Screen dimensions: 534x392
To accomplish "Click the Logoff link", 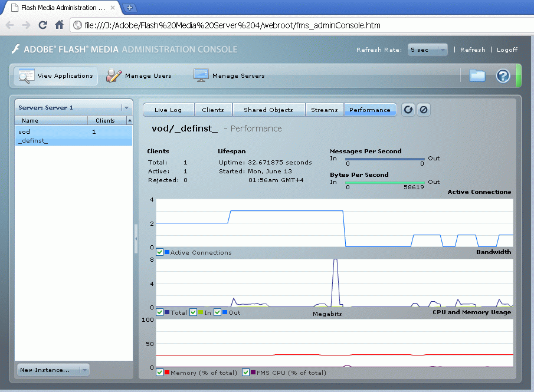I will [x=507, y=50].
